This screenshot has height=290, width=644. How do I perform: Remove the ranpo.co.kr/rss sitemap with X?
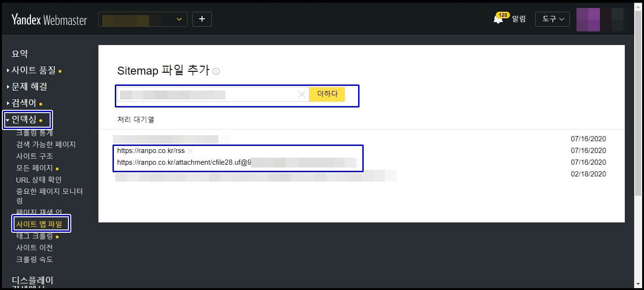pyautogui.click(x=190, y=151)
